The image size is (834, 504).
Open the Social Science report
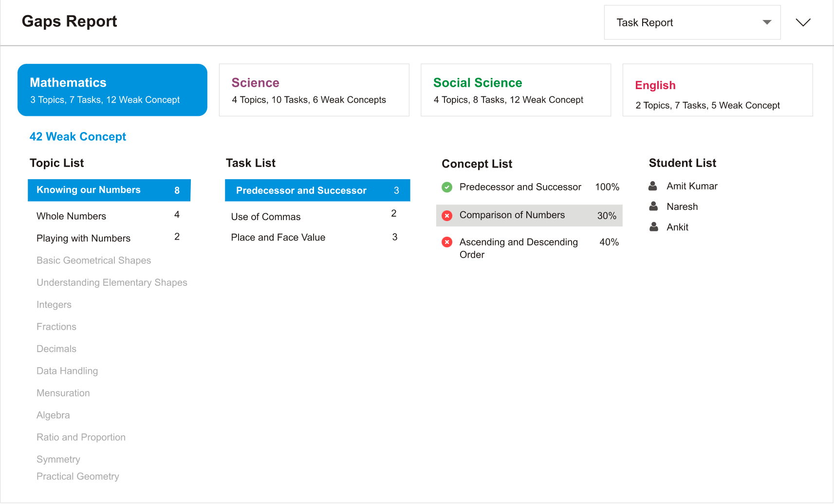[516, 90]
